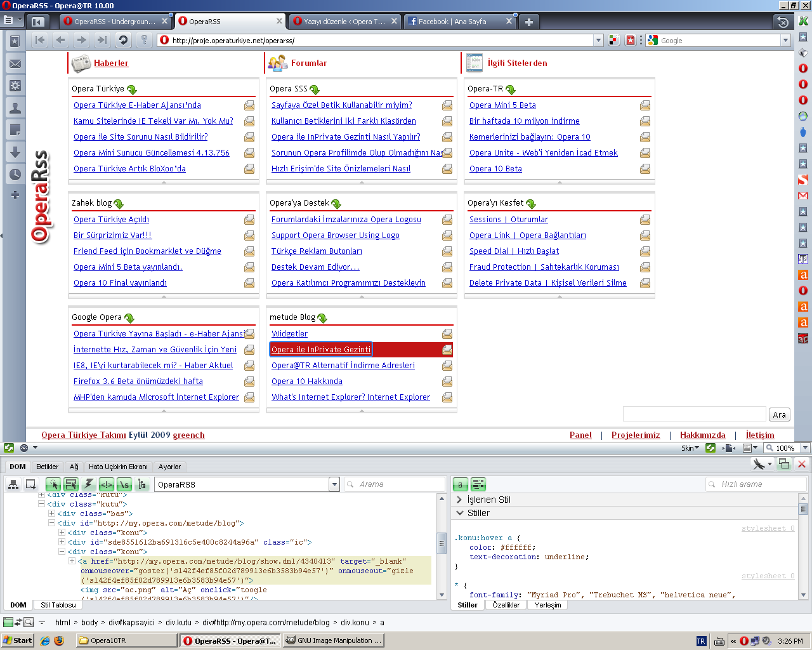Open a new tab with the plus button
This screenshot has width=812, height=650.
click(528, 22)
